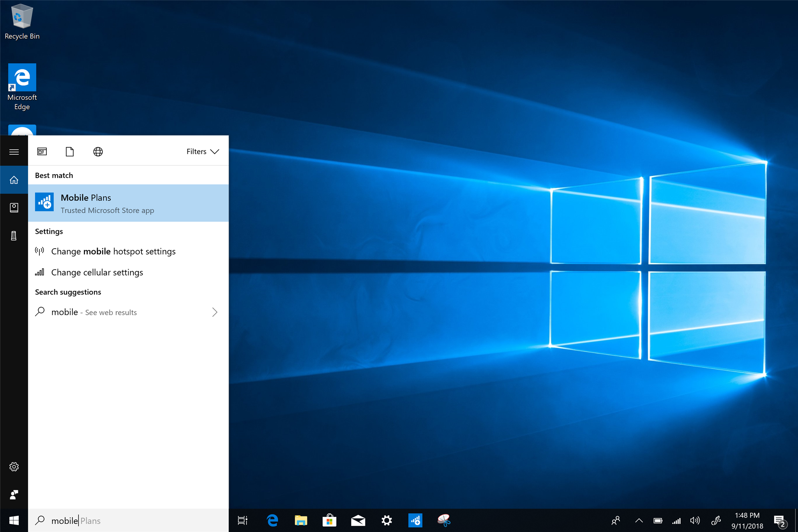
Task: Open File Explorer from taskbar
Action: point(301,521)
